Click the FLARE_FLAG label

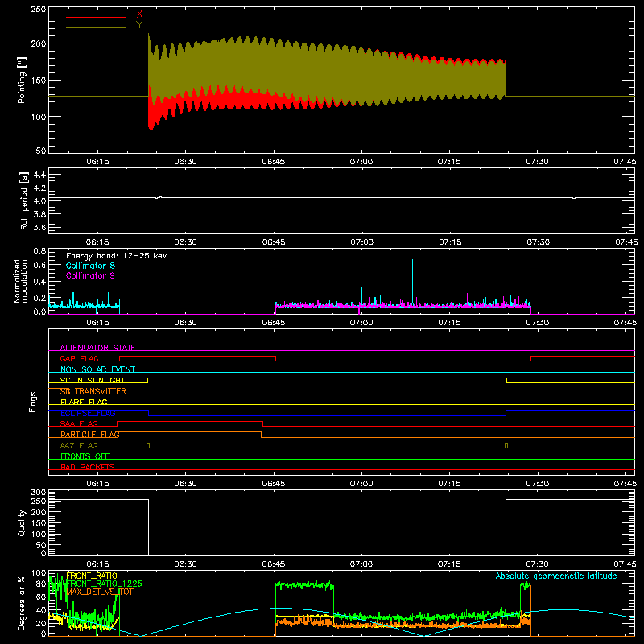pos(84,402)
